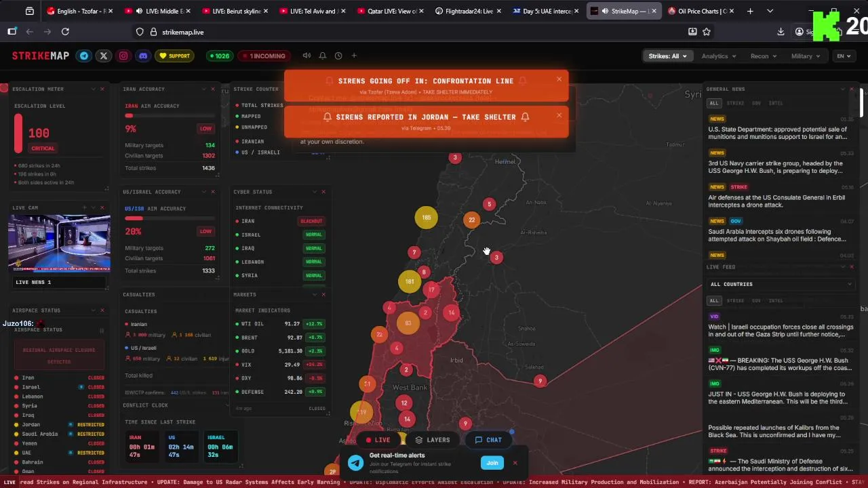The width and height of the screenshot is (868, 488).
Task: Add a camera with Live Cam plus icon
Action: (x=84, y=207)
